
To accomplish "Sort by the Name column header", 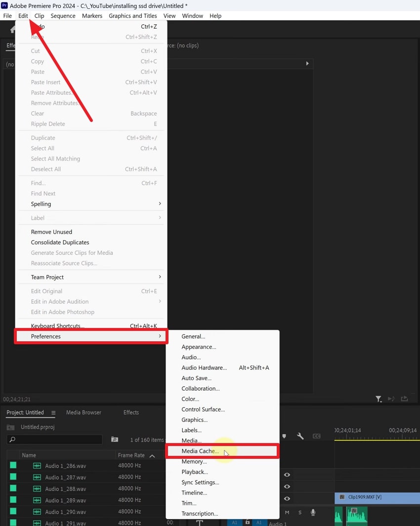I will pyautogui.click(x=29, y=455).
